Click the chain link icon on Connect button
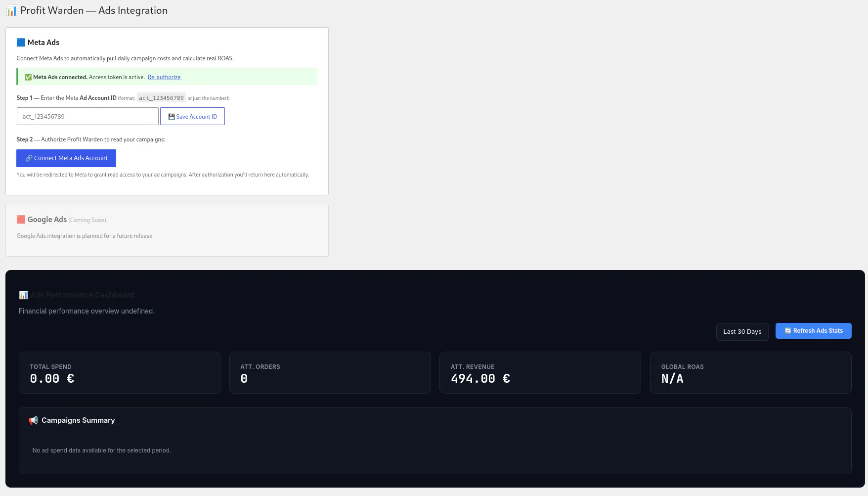This screenshot has width=868, height=496. [x=29, y=158]
